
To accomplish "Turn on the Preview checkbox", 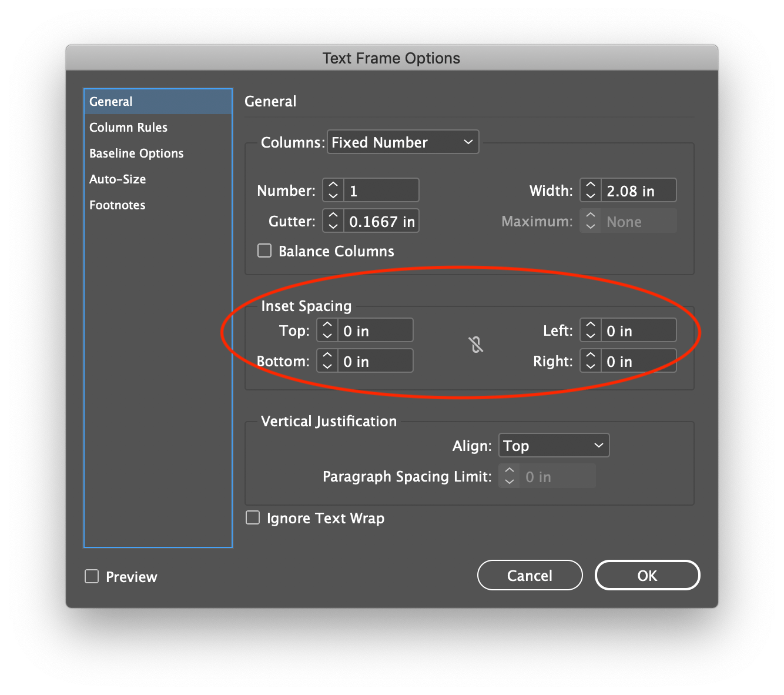I will pyautogui.click(x=91, y=576).
